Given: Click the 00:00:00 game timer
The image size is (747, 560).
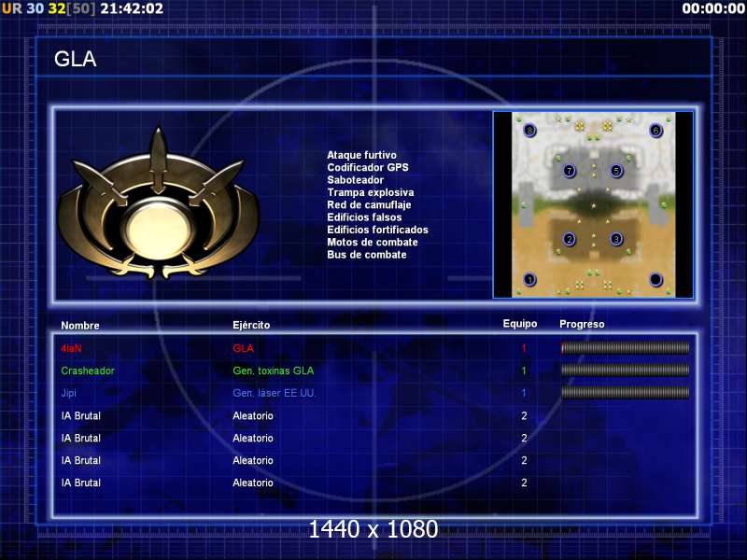Looking at the screenshot, I should coord(713,8).
